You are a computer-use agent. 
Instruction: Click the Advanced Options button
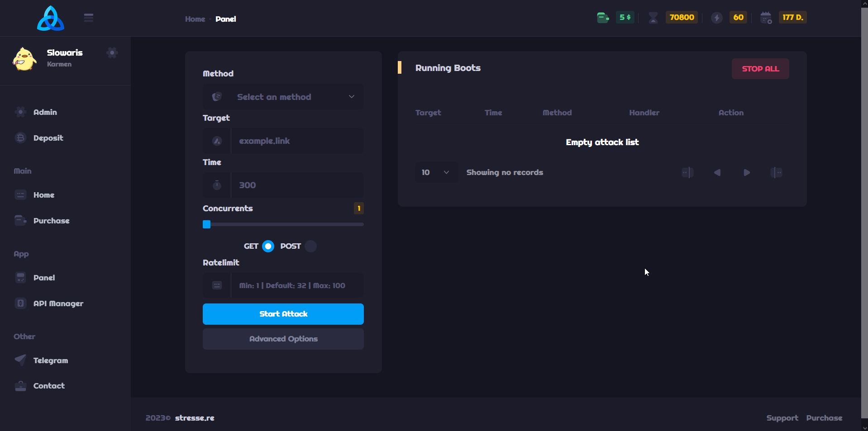[283, 339]
